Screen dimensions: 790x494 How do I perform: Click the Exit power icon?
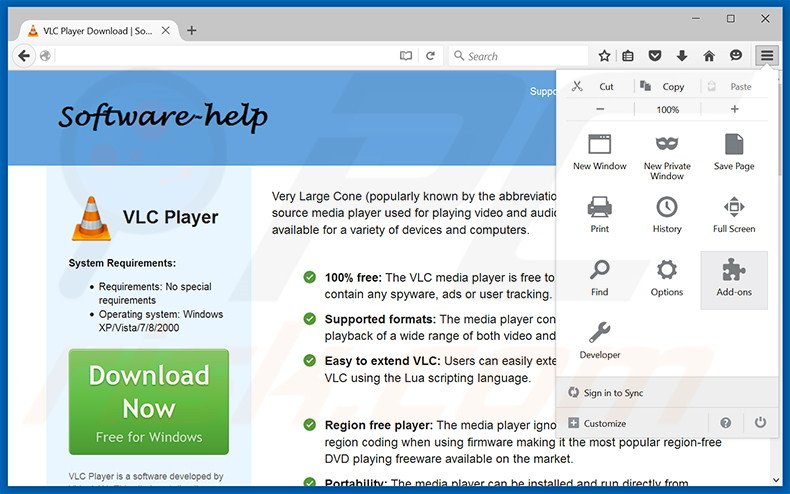click(x=760, y=422)
